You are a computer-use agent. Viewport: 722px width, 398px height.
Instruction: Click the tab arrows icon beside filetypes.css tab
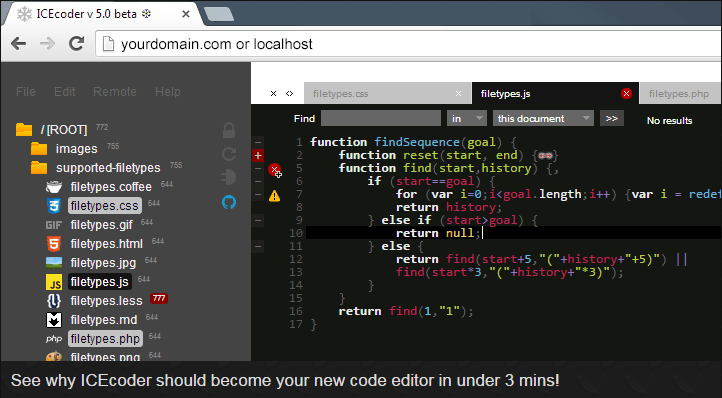coord(289,94)
